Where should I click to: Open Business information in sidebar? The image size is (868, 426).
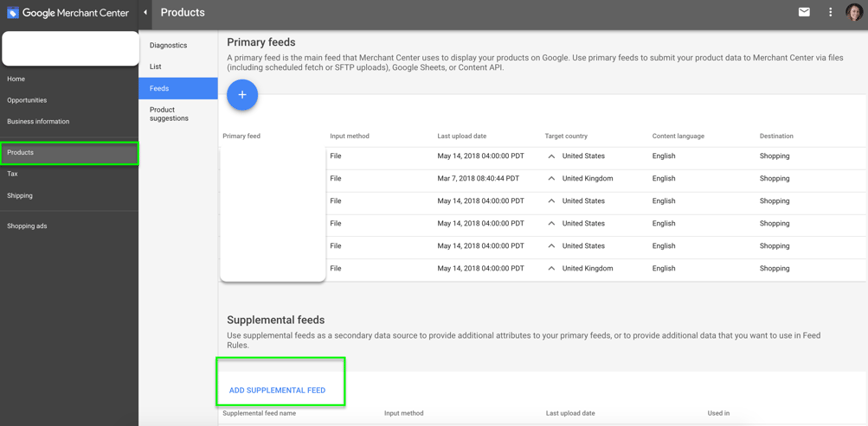tap(38, 122)
